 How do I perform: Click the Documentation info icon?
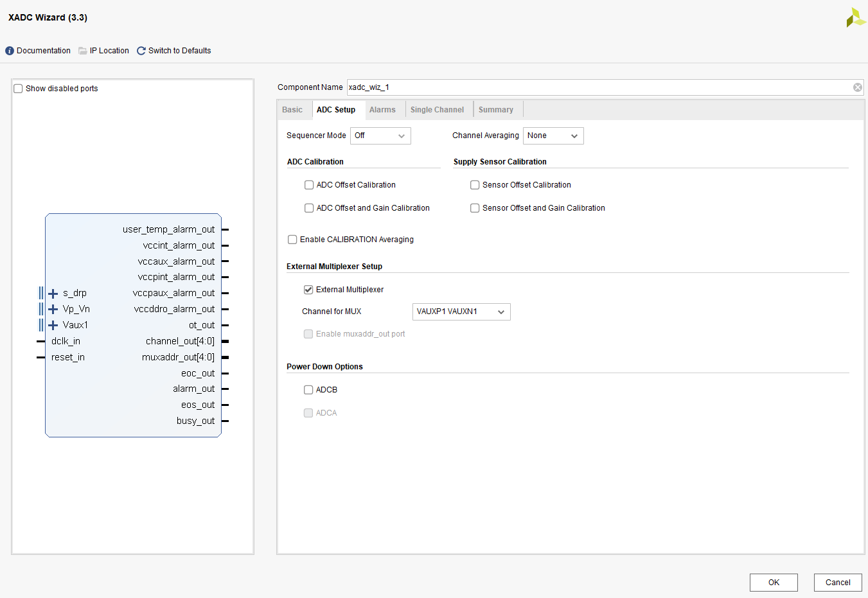[10, 51]
